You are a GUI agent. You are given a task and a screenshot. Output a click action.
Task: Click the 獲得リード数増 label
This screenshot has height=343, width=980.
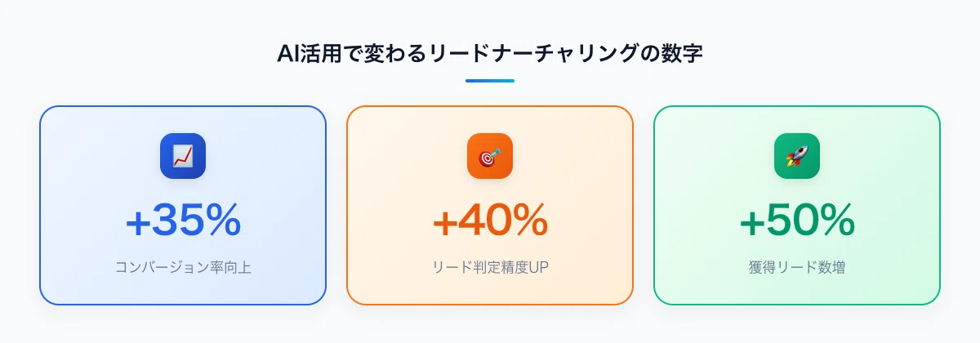[797, 267]
